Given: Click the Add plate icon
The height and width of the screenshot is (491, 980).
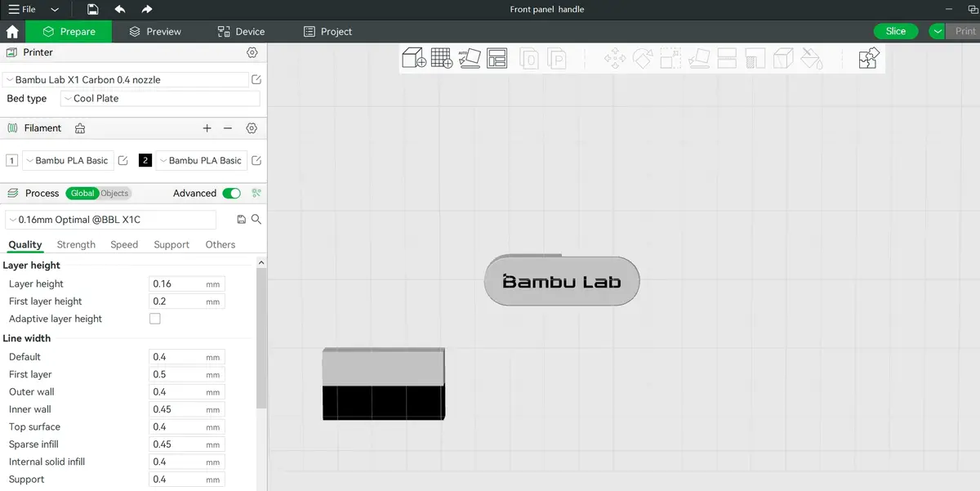Looking at the screenshot, I should point(442,59).
